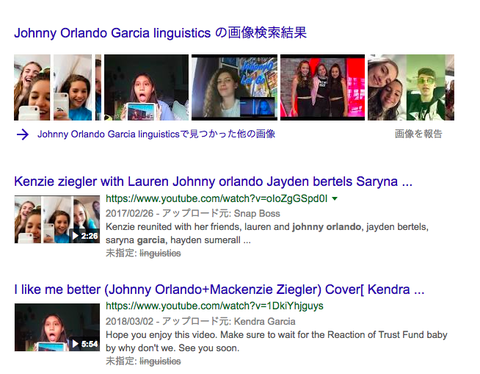480x374 pixels.
Task: Open more images found for Johnny Orlando Garcia linguistics
Action: 156,134
